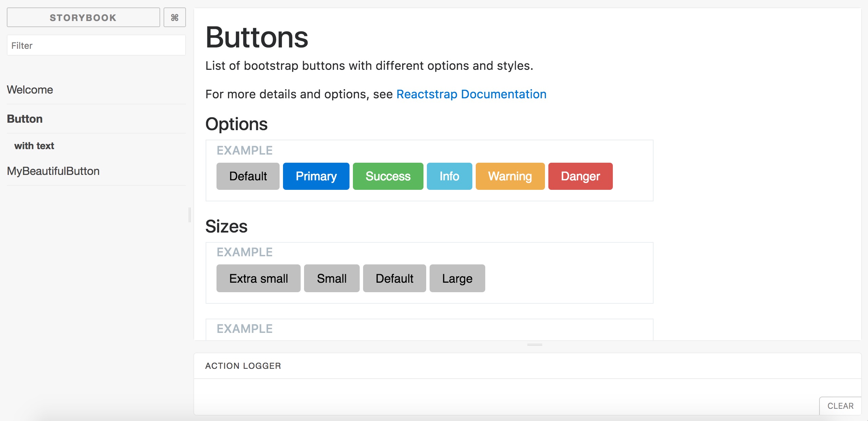Open the keyboard shortcuts command icon
This screenshot has width=868, height=421.
[x=174, y=17]
